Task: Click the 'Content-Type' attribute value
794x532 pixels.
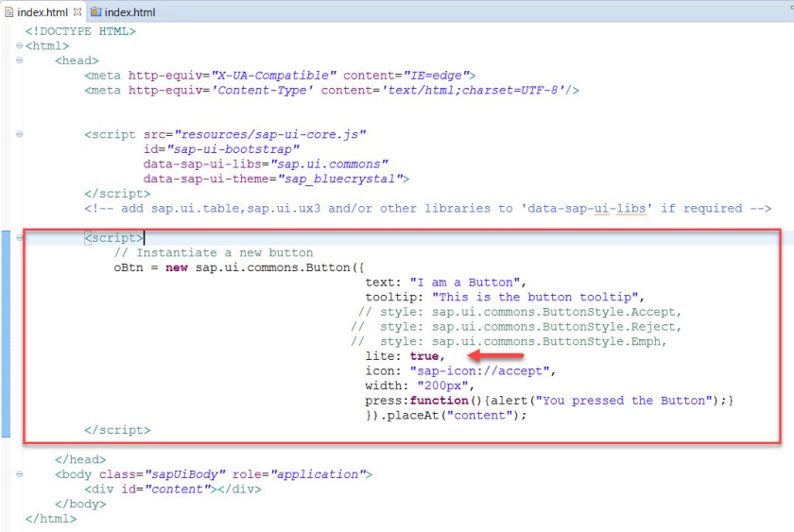Action: point(263,90)
